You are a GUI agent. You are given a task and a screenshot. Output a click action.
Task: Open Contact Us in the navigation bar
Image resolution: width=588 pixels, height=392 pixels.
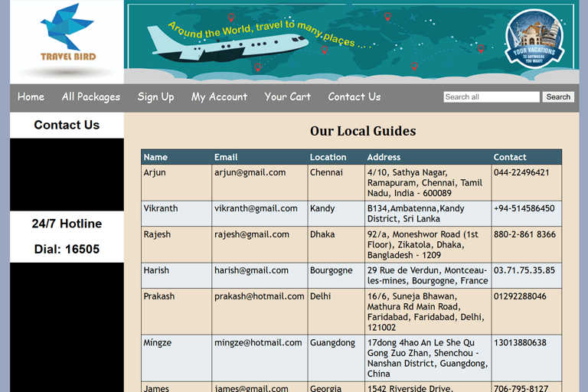354,96
